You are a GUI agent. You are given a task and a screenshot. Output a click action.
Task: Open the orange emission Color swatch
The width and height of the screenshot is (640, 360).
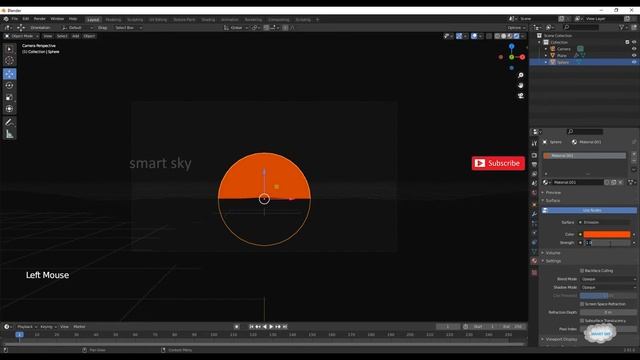point(607,234)
